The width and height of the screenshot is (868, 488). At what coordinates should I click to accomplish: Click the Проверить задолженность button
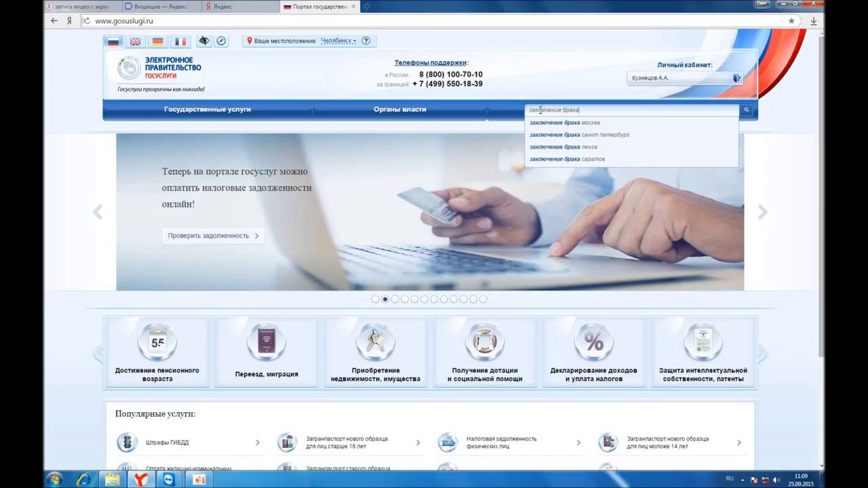pos(212,236)
